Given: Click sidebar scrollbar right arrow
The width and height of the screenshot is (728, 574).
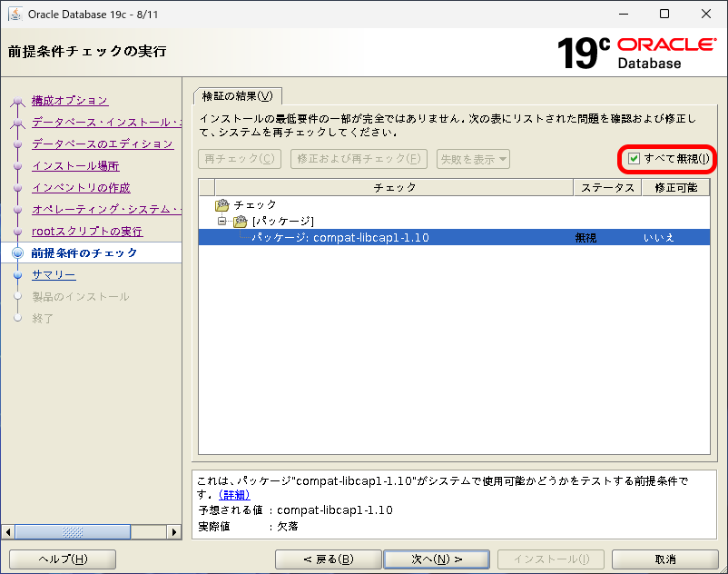Looking at the screenshot, I should tap(174, 531).
